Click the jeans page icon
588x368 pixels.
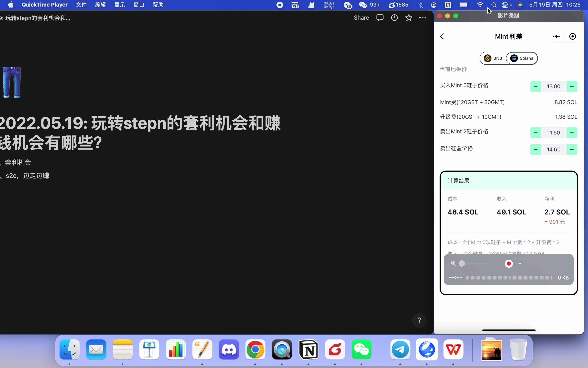click(11, 82)
